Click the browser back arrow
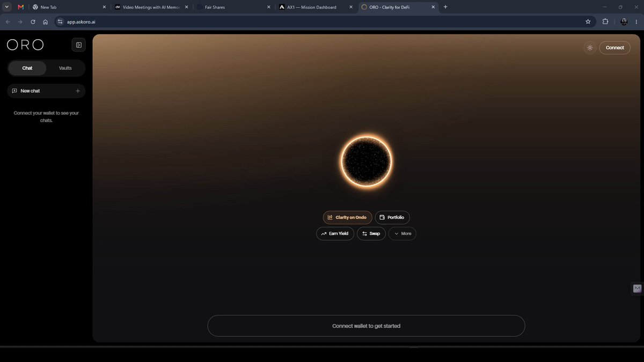This screenshot has width=644, height=362. [8, 22]
